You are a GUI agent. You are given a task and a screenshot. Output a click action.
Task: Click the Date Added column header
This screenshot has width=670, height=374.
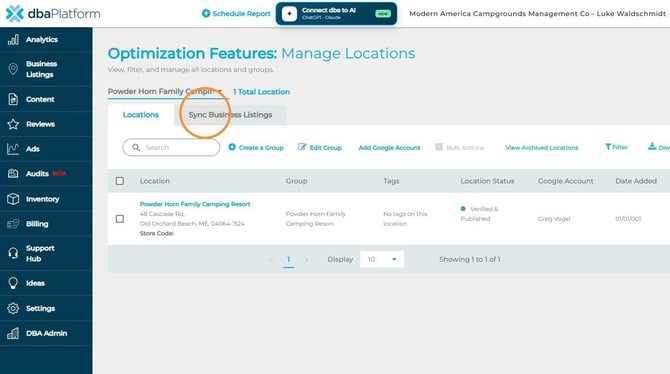pyautogui.click(x=636, y=181)
